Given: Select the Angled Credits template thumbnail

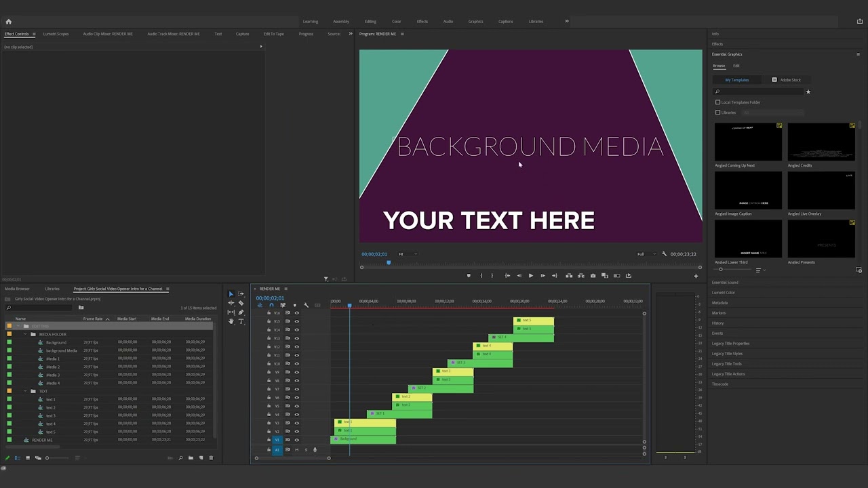Looking at the screenshot, I should 821,142.
